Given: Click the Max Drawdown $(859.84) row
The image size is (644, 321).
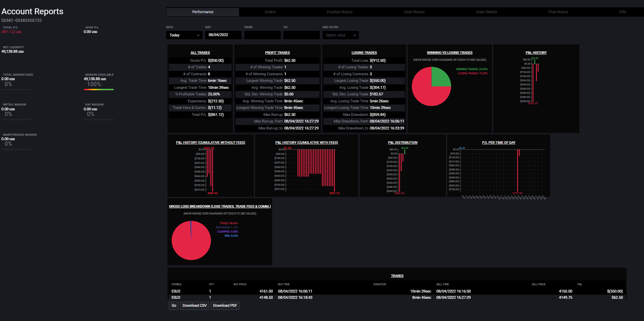Looking at the screenshot, I should 364,115.
